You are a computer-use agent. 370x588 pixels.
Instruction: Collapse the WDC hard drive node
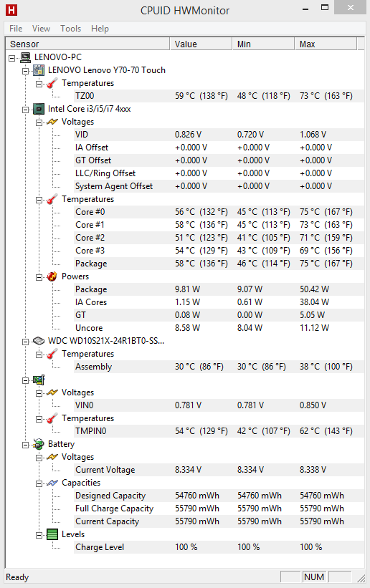25,342
